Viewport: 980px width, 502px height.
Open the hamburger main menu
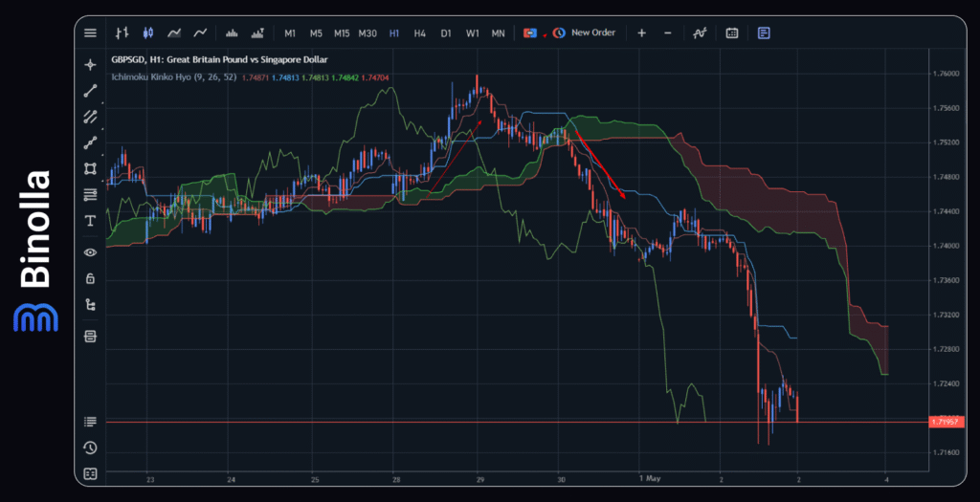click(x=90, y=33)
